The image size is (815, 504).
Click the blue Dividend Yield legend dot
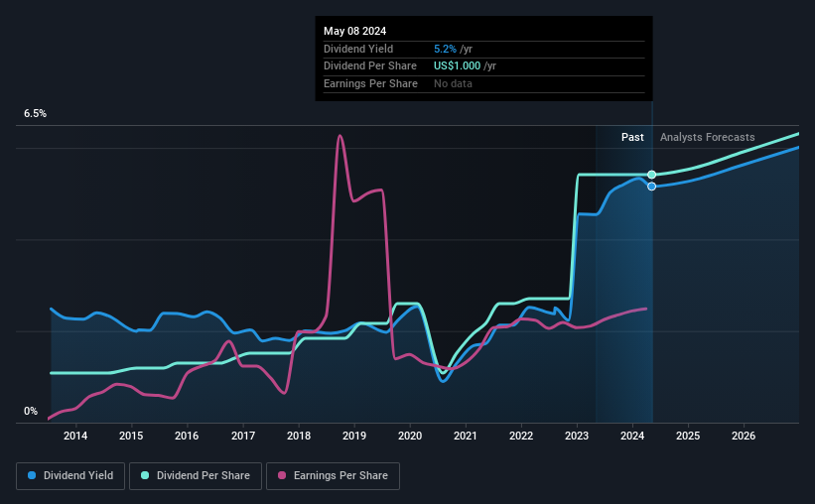(32, 475)
